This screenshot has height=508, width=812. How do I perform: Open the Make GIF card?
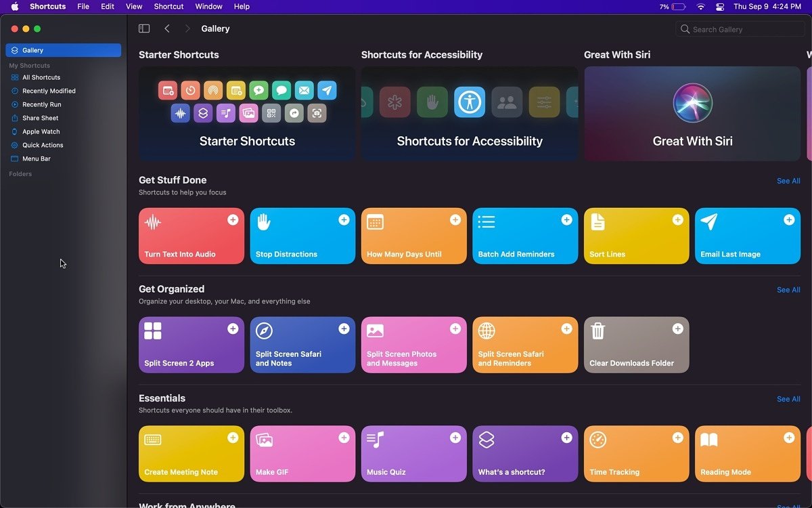[x=302, y=454]
